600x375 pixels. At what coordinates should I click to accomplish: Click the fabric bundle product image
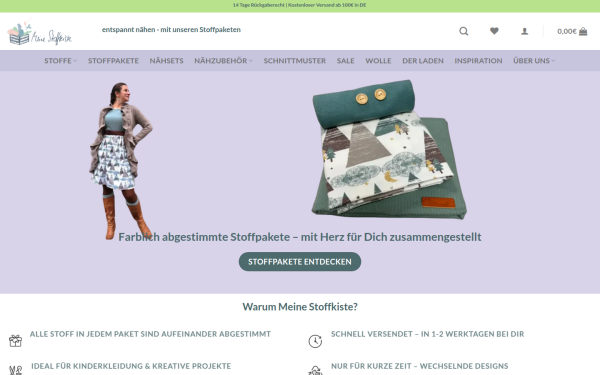tap(389, 150)
